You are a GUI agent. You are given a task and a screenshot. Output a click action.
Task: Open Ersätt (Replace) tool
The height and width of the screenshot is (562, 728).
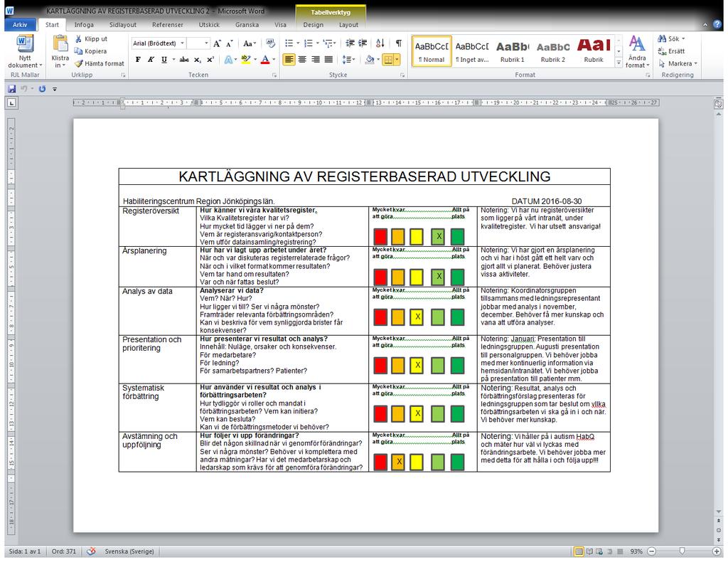click(x=671, y=51)
